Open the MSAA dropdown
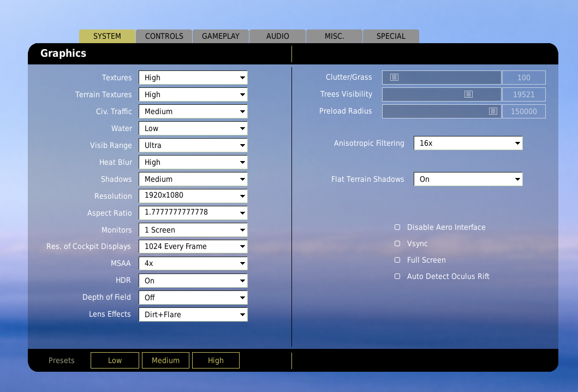This screenshot has width=578, height=392. coord(193,263)
